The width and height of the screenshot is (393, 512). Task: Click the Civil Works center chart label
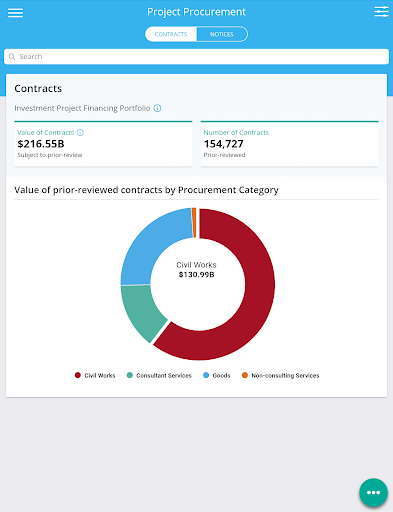[196, 270]
